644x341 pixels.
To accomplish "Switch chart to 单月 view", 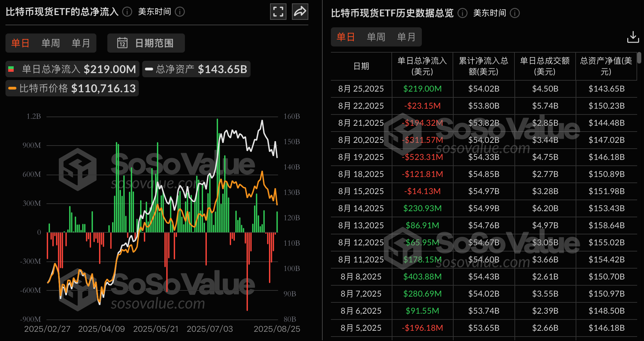I will (x=81, y=43).
